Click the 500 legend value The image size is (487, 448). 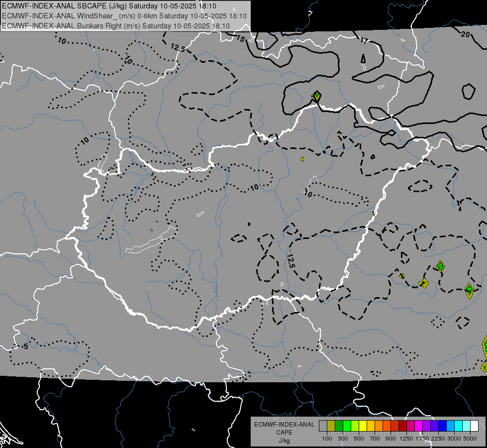(359, 439)
